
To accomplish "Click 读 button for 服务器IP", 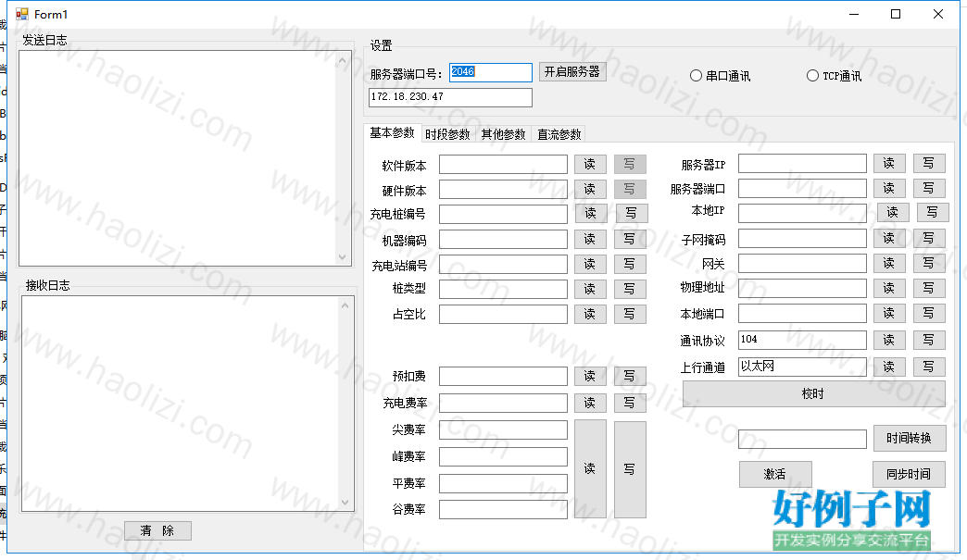I will click(889, 163).
